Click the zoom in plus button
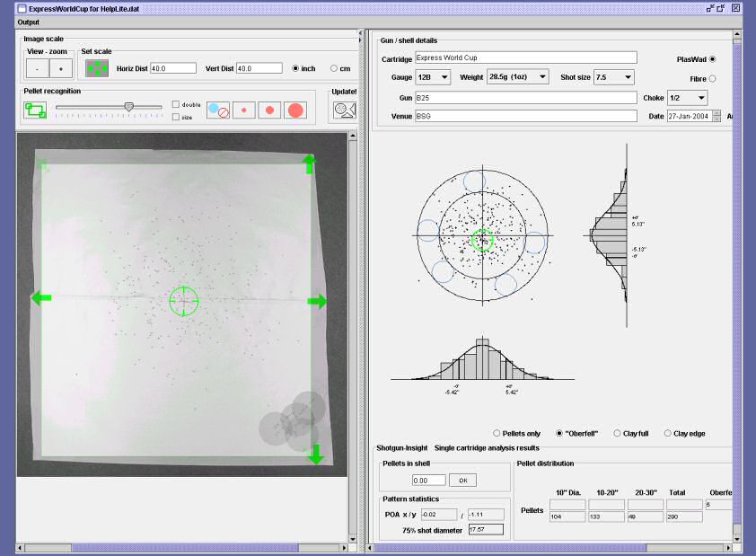This screenshot has width=756, height=556. [61, 68]
